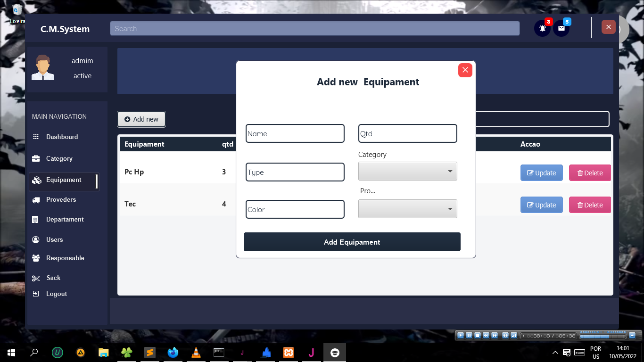Click the Type input field
The height and width of the screenshot is (362, 644).
(x=295, y=172)
